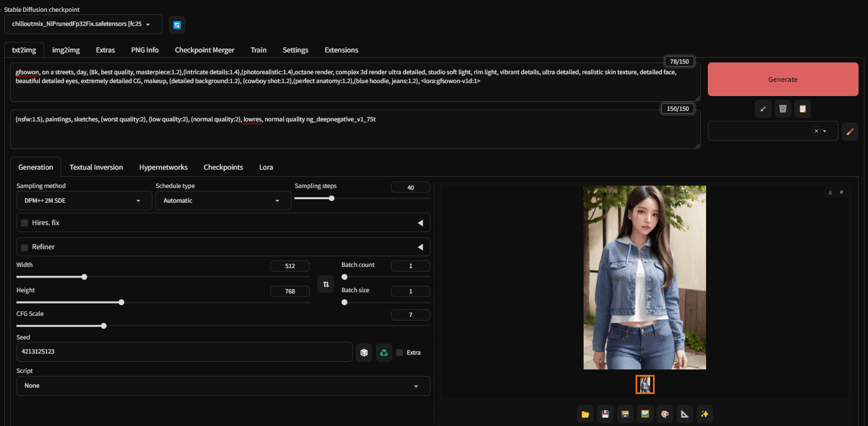Image resolution: width=868 pixels, height=426 pixels.
Task: Click into the positive prompt text box
Action: pyautogui.click(x=356, y=82)
